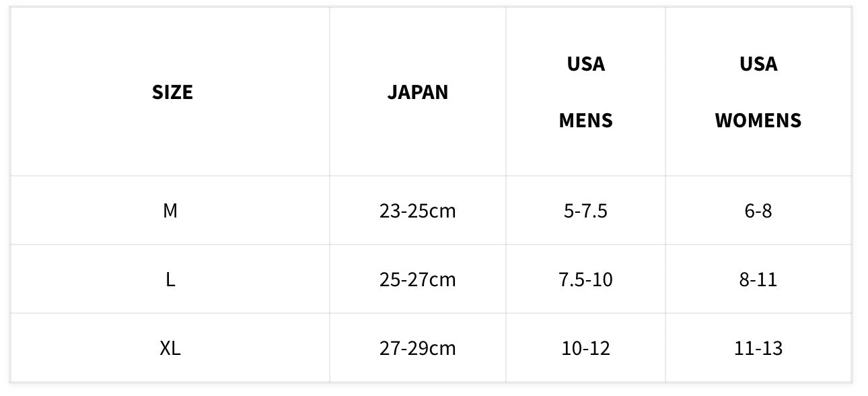Screen dimensions: 868x396
Task: Pick the 8-11 womens size cell
Action: [x=758, y=279]
